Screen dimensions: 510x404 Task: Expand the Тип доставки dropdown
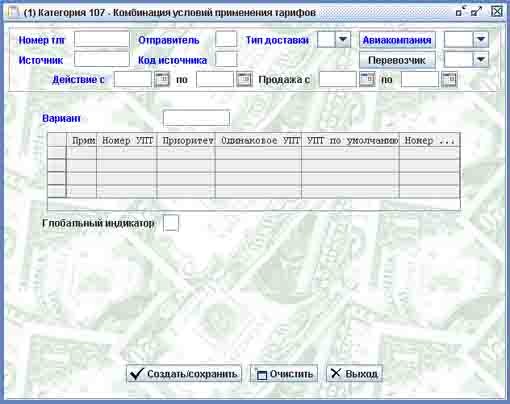pos(343,40)
